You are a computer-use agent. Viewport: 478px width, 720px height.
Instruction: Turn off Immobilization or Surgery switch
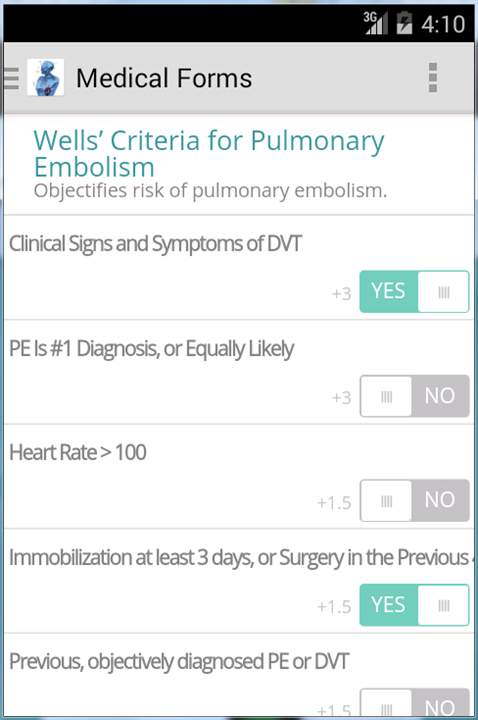[x=414, y=605]
